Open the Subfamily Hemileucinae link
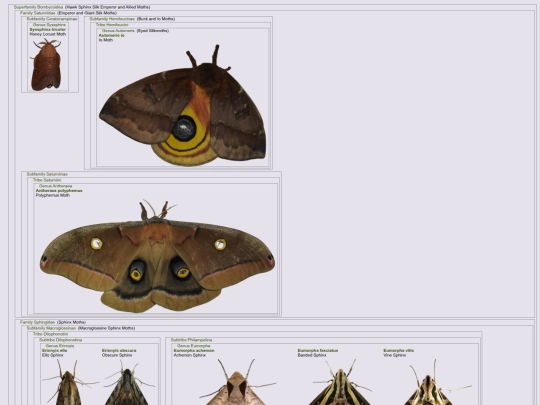 pyautogui.click(x=112, y=19)
